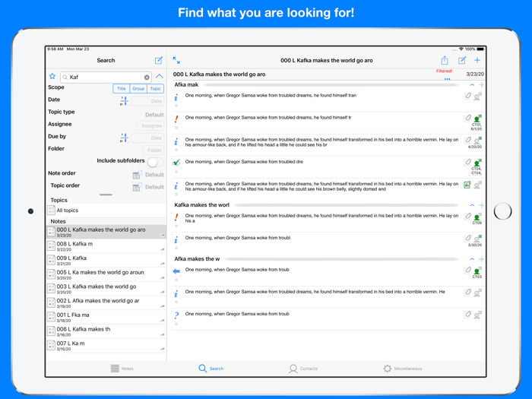Open the Miscellaneous tab
Image resolution: width=532 pixels, height=399 pixels.
click(x=401, y=369)
